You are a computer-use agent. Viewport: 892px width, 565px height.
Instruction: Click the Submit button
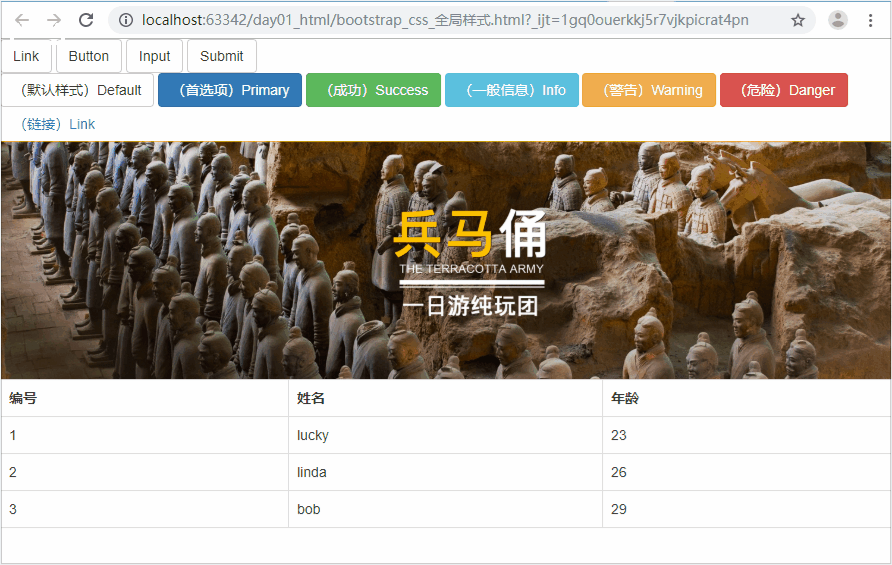pos(222,56)
